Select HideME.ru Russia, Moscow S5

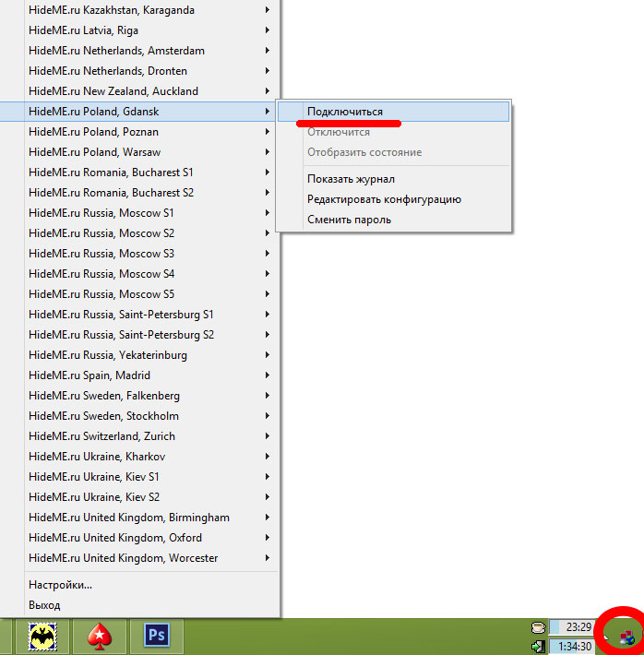[137, 294]
